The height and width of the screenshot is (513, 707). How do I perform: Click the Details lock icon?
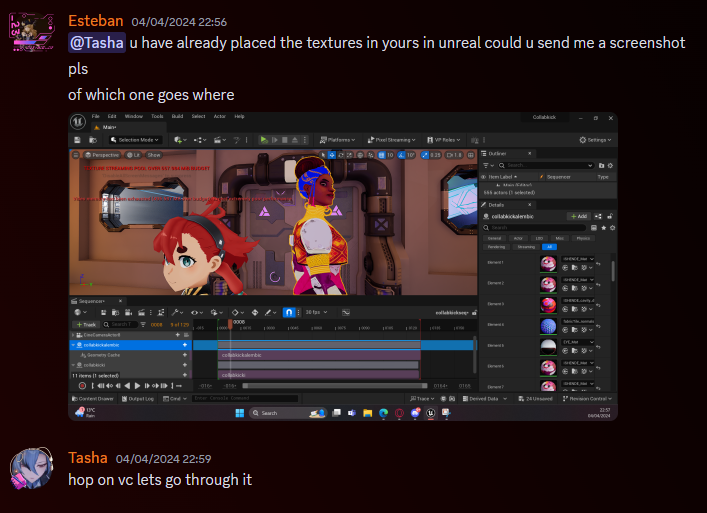[x=610, y=216]
